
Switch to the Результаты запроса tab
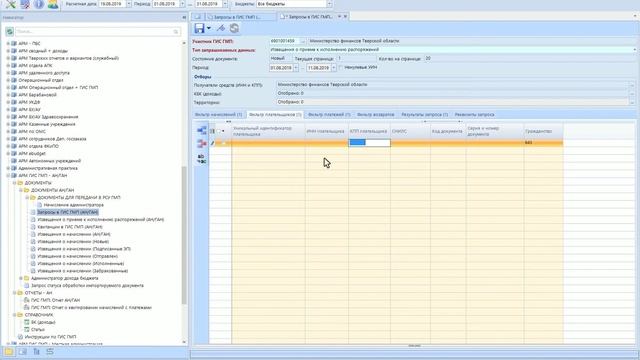(x=424, y=115)
